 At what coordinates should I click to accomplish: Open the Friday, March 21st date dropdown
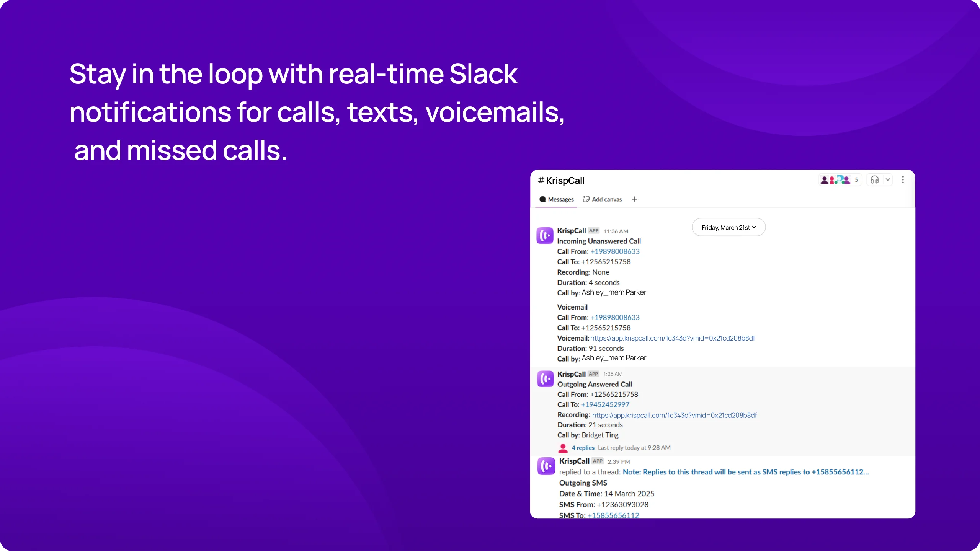[728, 227]
